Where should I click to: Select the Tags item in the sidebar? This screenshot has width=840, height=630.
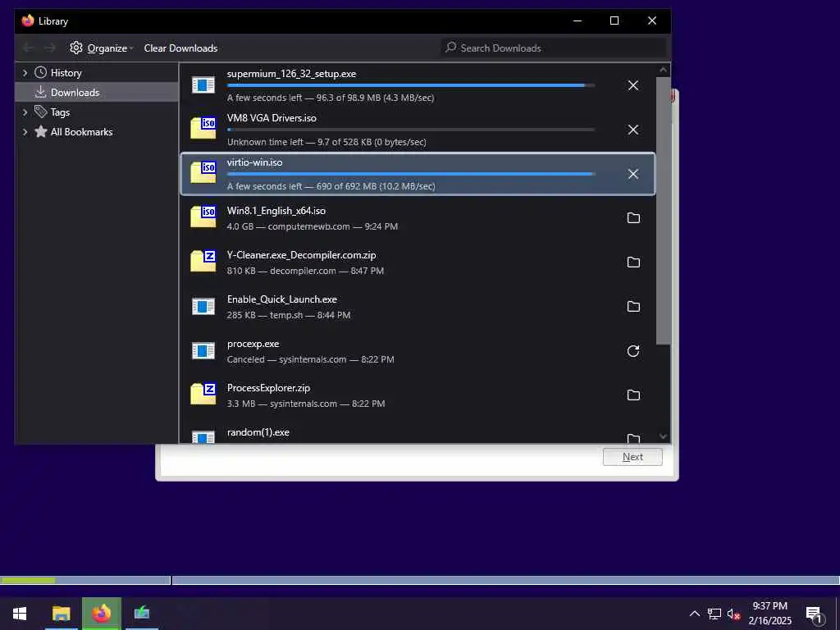[x=97, y=112]
